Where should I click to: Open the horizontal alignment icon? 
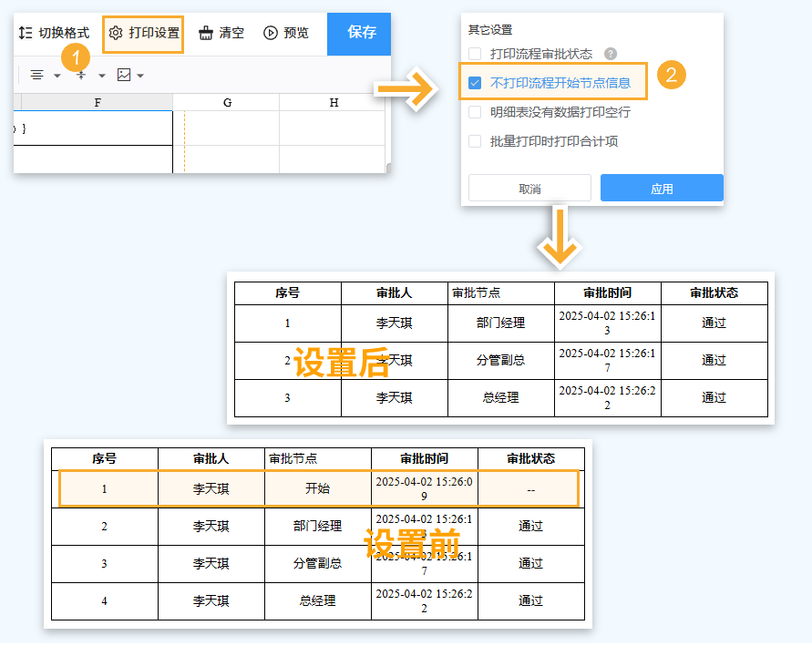(x=37, y=75)
